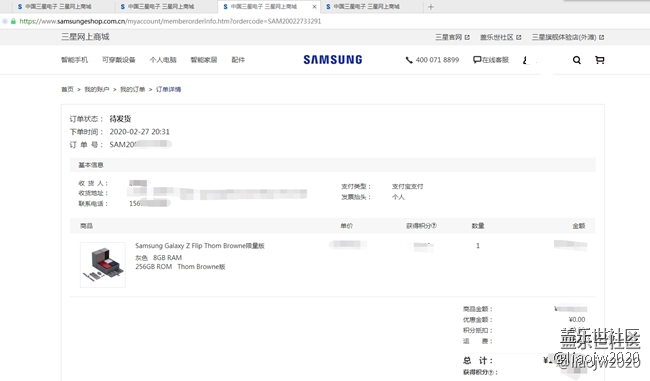Click the Galaxy Z Flip product thumbnail
This screenshot has height=381, width=650.
pos(103,265)
